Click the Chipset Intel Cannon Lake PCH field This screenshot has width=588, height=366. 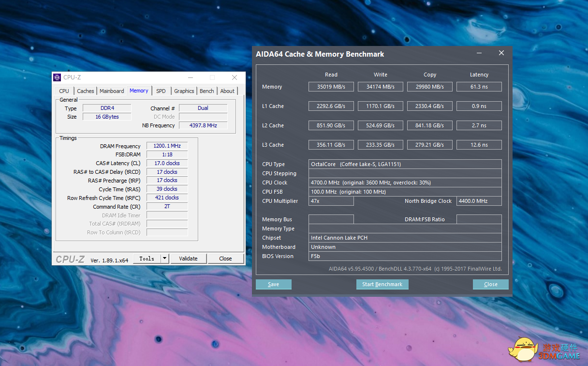(405, 238)
